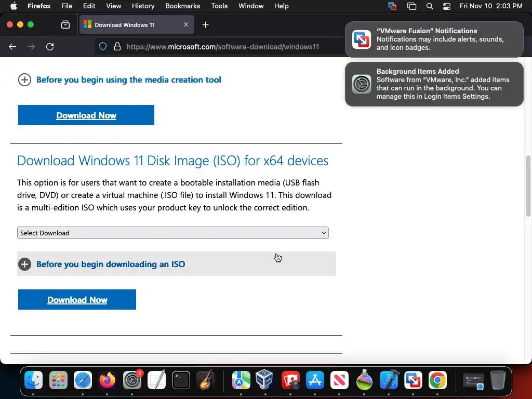Click Download Now under ISO section
Image resolution: width=532 pixels, height=399 pixels.
pyautogui.click(x=77, y=300)
